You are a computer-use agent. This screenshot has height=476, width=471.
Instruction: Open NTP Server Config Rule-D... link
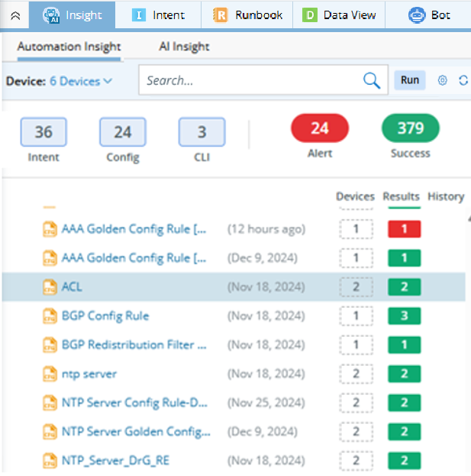point(134,403)
